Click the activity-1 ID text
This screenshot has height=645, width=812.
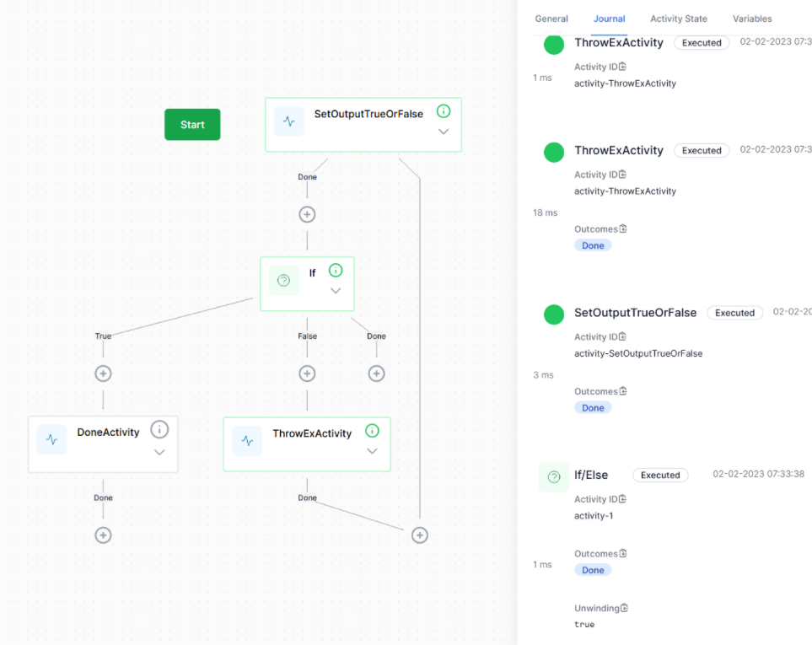[x=594, y=516]
